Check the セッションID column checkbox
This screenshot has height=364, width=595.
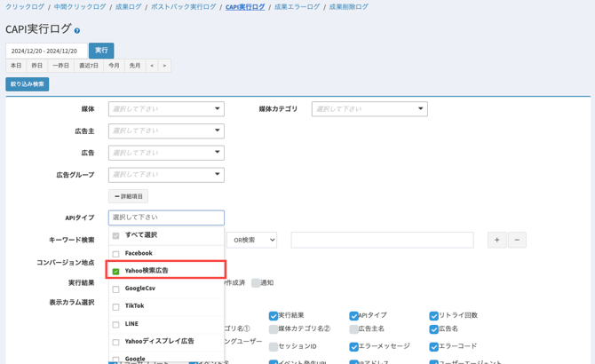tap(274, 346)
